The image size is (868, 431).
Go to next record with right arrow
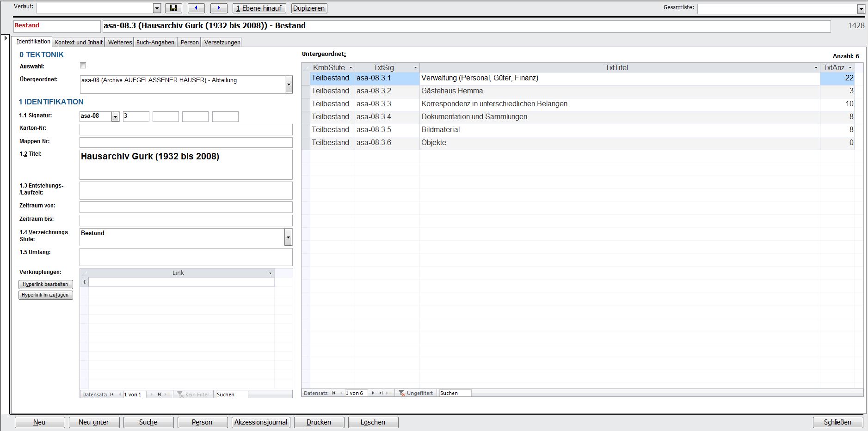click(x=218, y=8)
